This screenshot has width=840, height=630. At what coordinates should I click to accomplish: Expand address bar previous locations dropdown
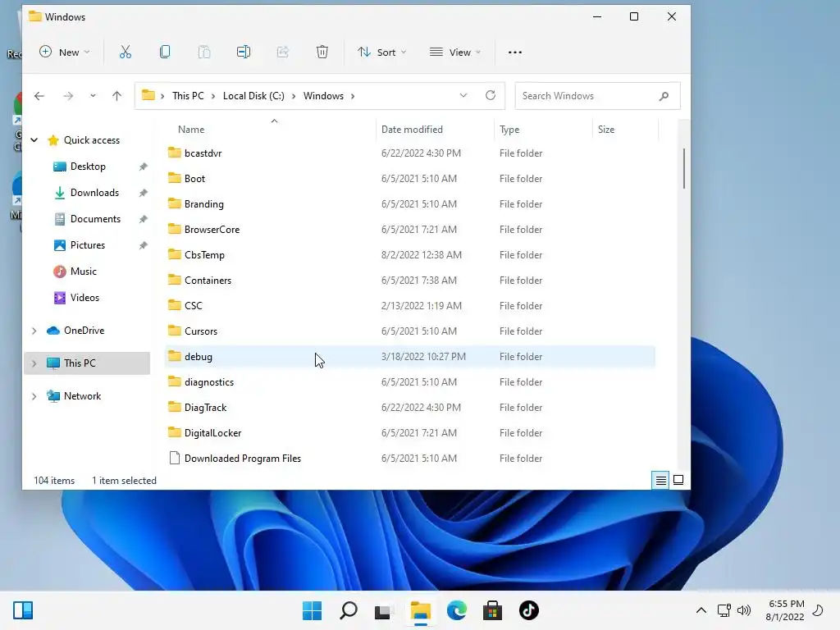(463, 95)
